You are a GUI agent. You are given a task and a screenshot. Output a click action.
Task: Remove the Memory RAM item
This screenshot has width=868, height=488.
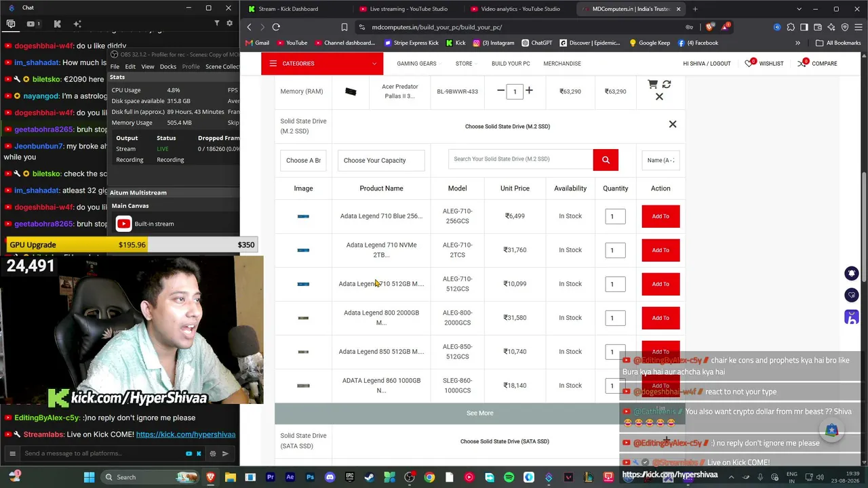click(x=659, y=97)
